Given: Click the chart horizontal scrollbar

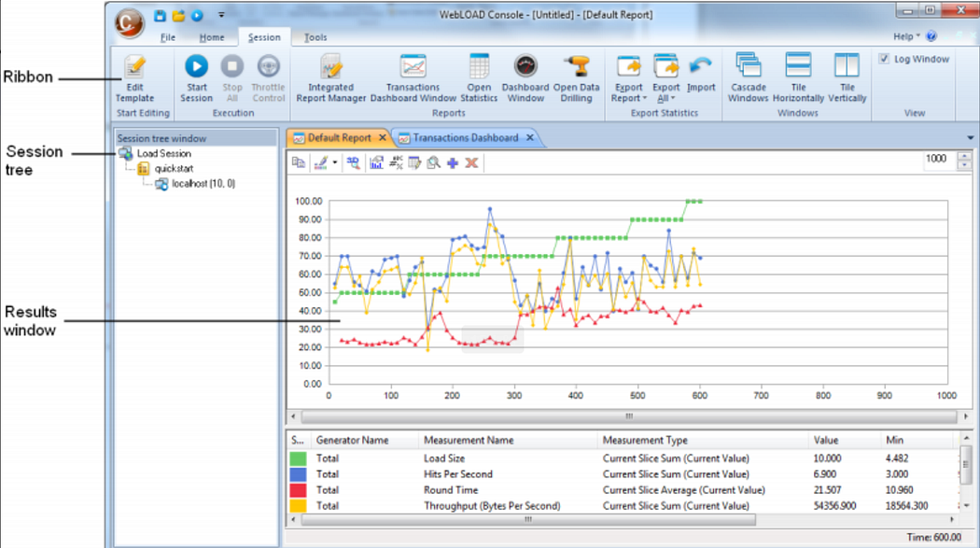Looking at the screenshot, I should coord(629,416).
